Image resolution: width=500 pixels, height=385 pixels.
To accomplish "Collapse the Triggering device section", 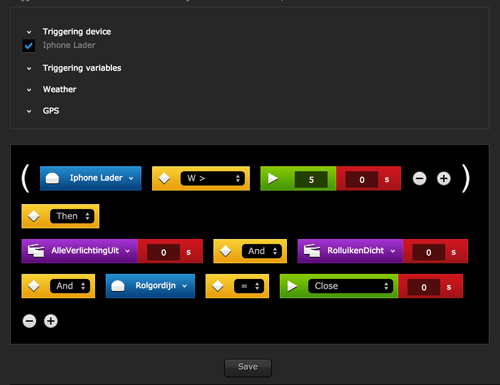I will pos(29,32).
